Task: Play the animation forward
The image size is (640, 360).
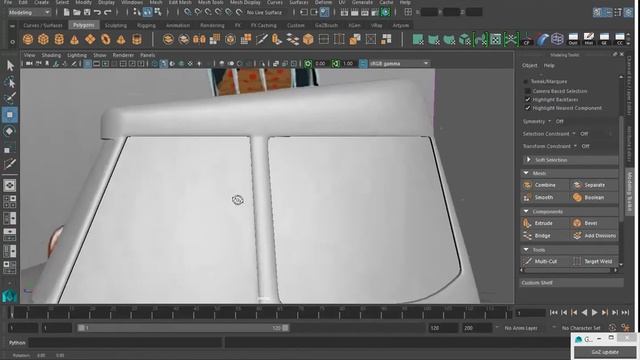Action: [594, 313]
